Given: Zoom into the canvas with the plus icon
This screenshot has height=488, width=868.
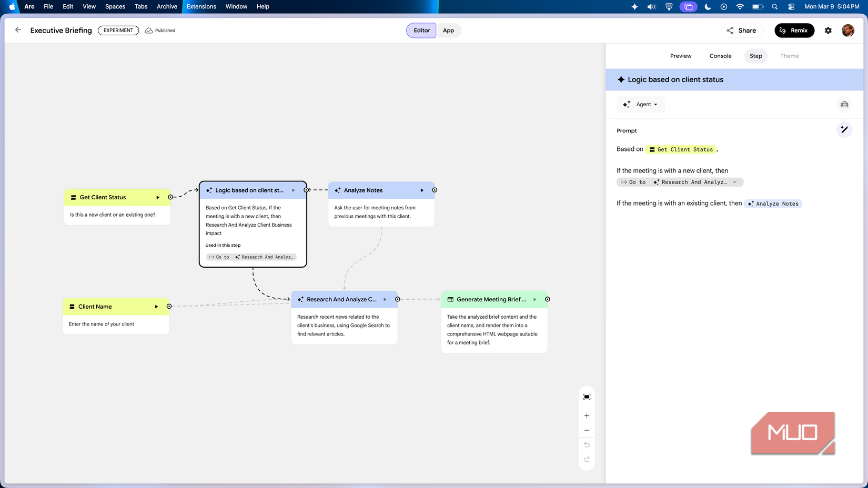Looking at the screenshot, I should tap(587, 415).
